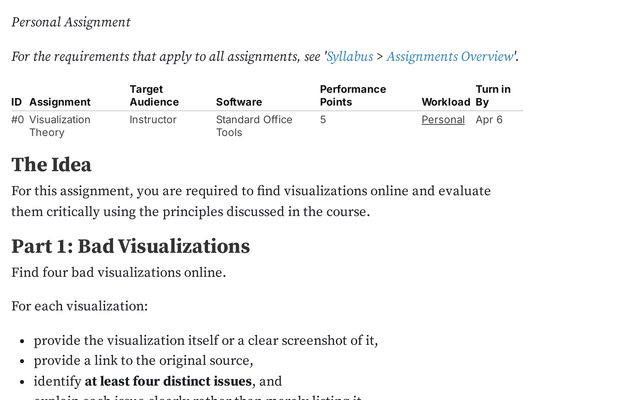
Task: Click the underlined Personal workload link
Action: coord(443,120)
